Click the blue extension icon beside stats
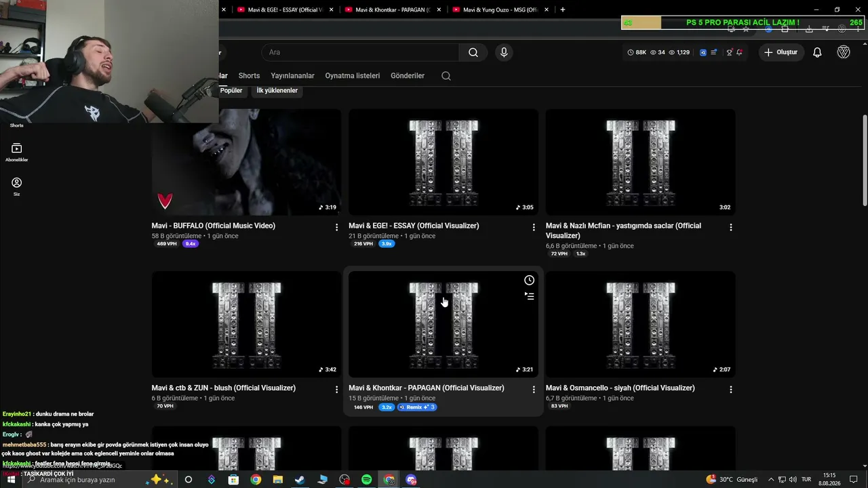This screenshot has width=868, height=488. (x=703, y=52)
